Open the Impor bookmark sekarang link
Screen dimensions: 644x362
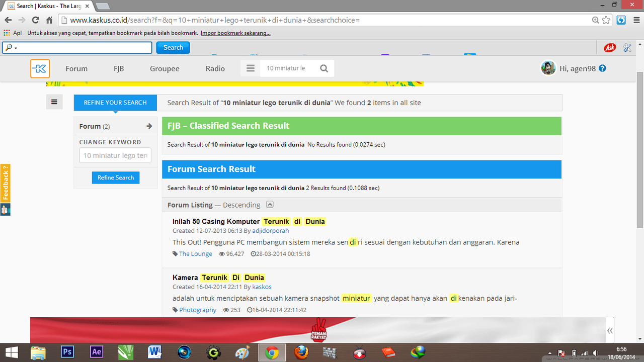(x=235, y=33)
